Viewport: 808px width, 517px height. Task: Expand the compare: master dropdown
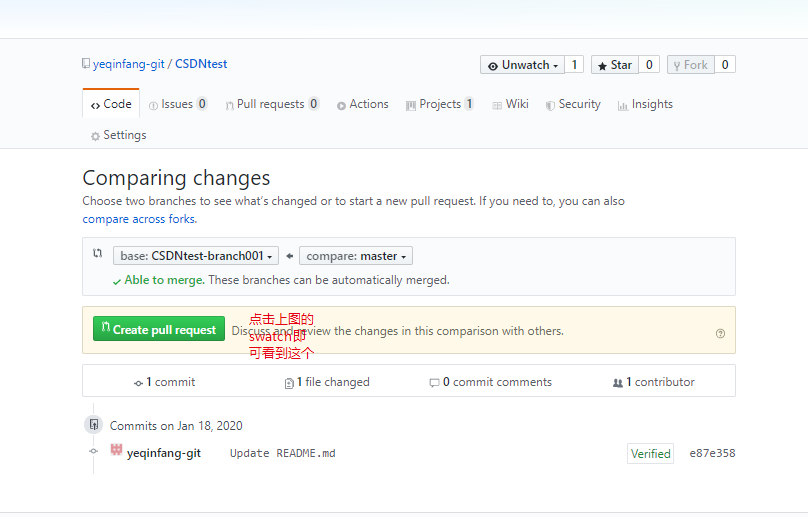click(x=356, y=256)
